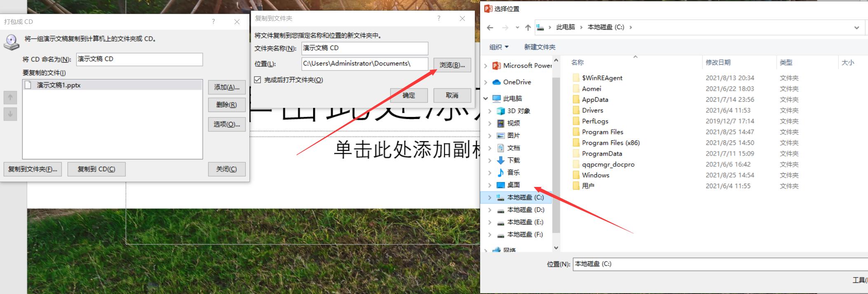Click the drive icon in address bar
Viewport: 868px width, 294px height.
tap(540, 27)
